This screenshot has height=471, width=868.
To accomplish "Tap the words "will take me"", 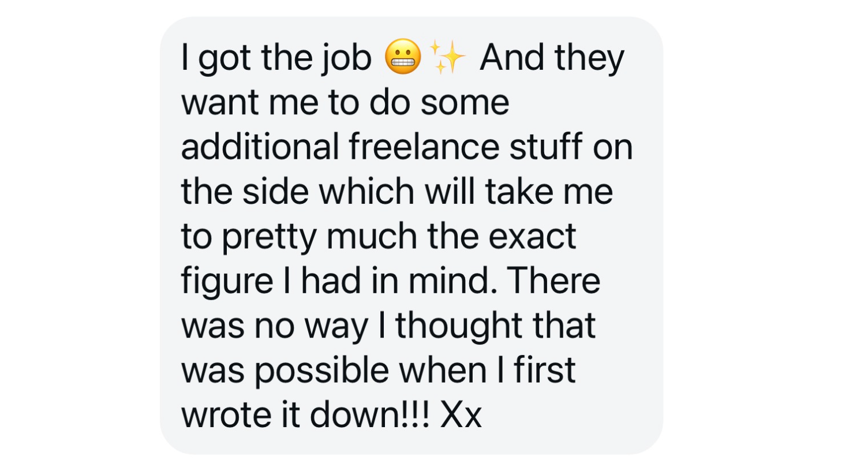I will (x=519, y=191).
